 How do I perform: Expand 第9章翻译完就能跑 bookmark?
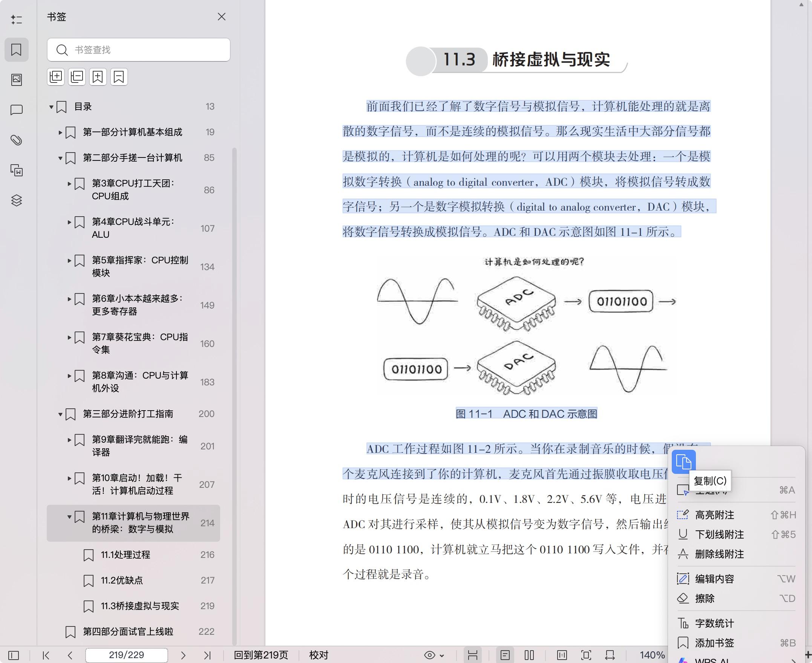click(69, 440)
